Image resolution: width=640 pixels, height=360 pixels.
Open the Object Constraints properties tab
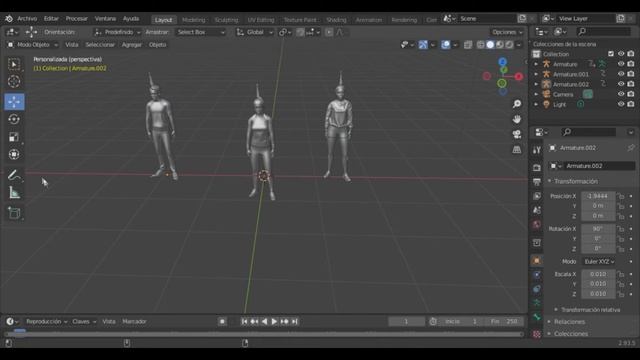[537, 289]
